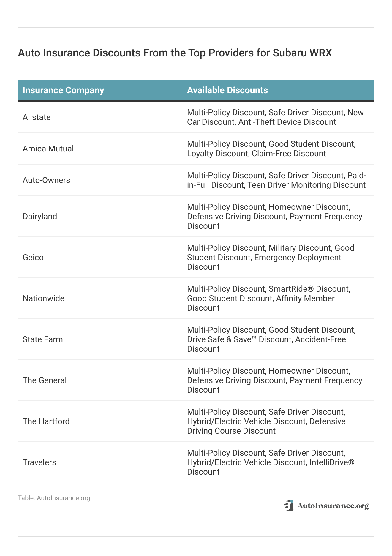
Task: Click the table title about Subaru WRX
Action: [175, 53]
